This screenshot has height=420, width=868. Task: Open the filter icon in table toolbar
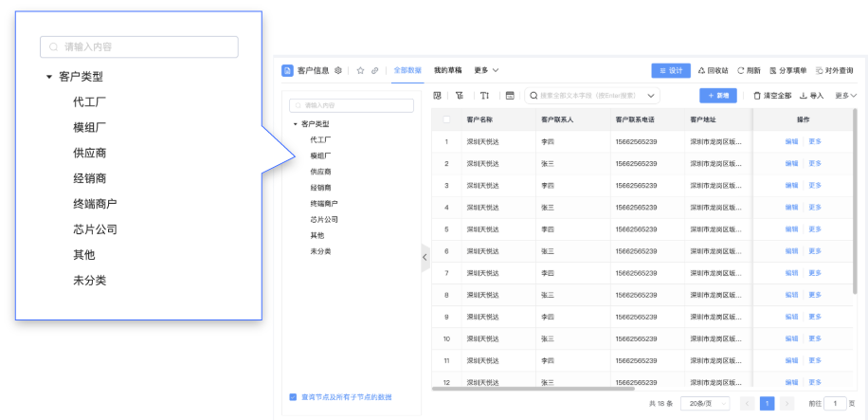click(x=460, y=96)
